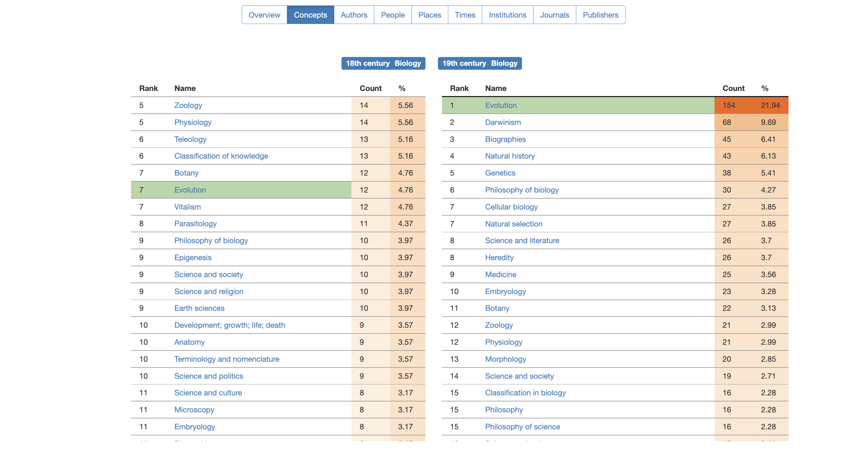The image size is (868, 456).
Task: Click the Vitalism concept link
Action: 187,207
